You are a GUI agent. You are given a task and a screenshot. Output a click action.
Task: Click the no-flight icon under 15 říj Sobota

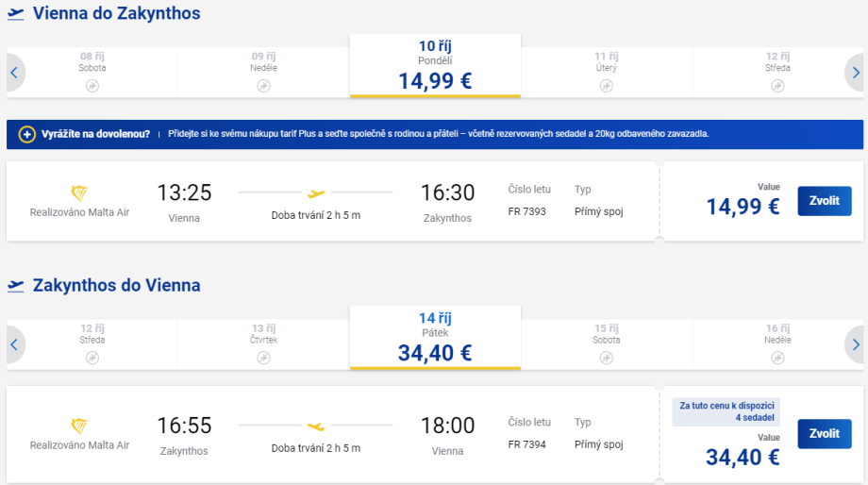click(x=607, y=358)
